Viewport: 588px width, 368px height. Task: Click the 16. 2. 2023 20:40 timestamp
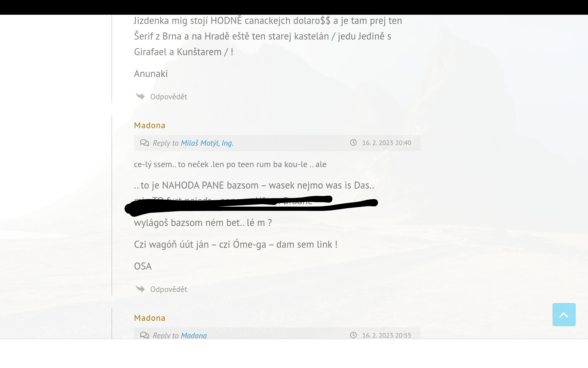pos(387,143)
